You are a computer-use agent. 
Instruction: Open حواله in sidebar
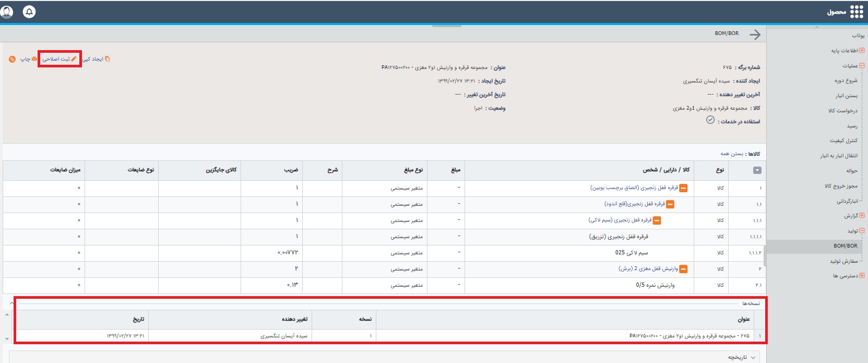pos(852,171)
